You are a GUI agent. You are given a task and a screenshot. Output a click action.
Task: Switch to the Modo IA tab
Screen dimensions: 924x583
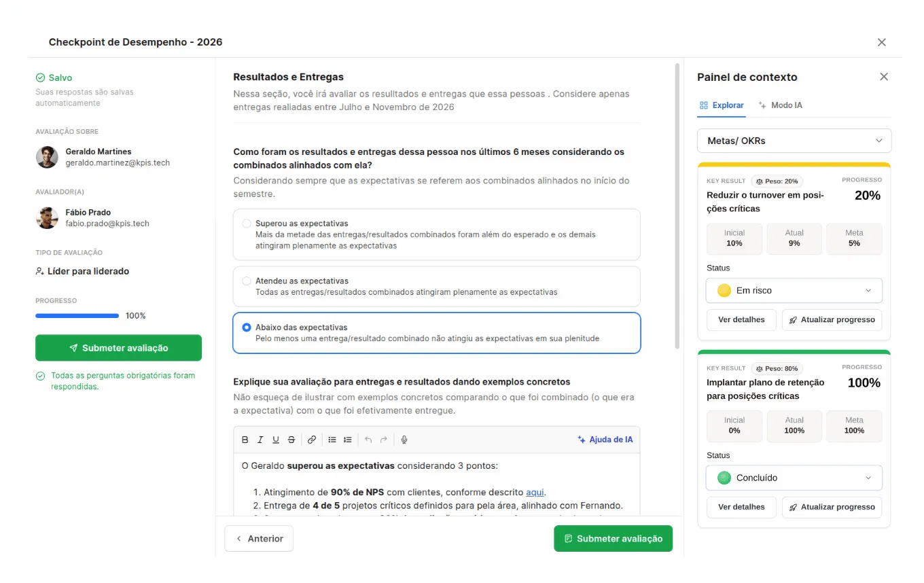[780, 105]
